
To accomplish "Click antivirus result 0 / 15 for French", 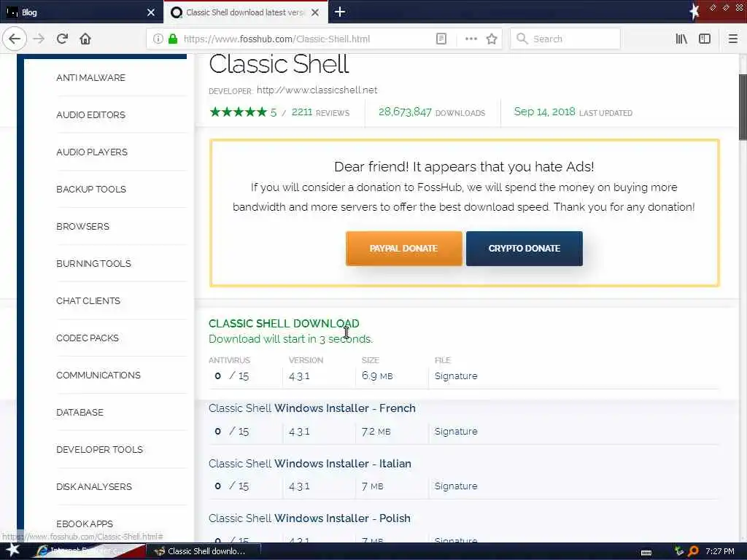I will tap(231, 431).
